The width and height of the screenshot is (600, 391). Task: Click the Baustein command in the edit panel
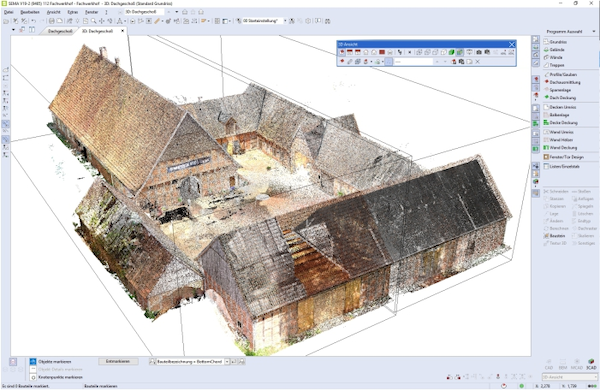[x=554, y=236]
